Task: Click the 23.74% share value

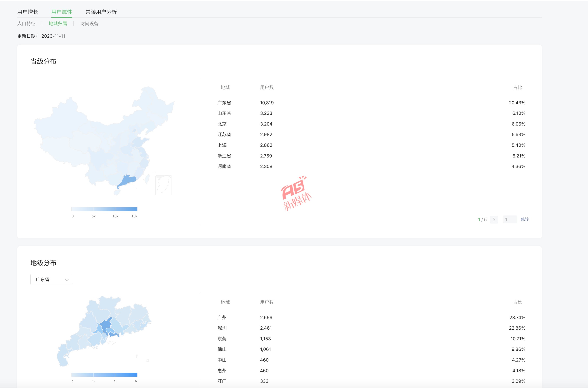Action: pyautogui.click(x=517, y=318)
